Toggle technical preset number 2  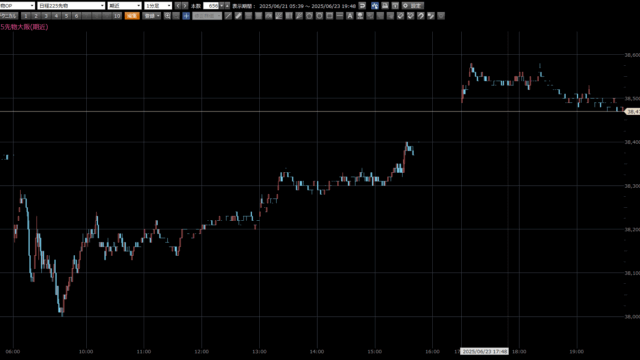point(36,16)
